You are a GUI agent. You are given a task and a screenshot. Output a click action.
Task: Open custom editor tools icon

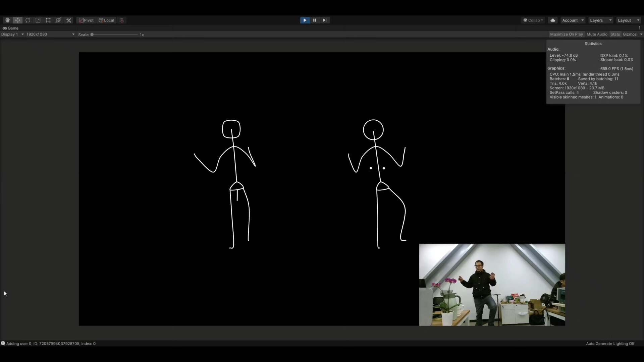tap(69, 20)
